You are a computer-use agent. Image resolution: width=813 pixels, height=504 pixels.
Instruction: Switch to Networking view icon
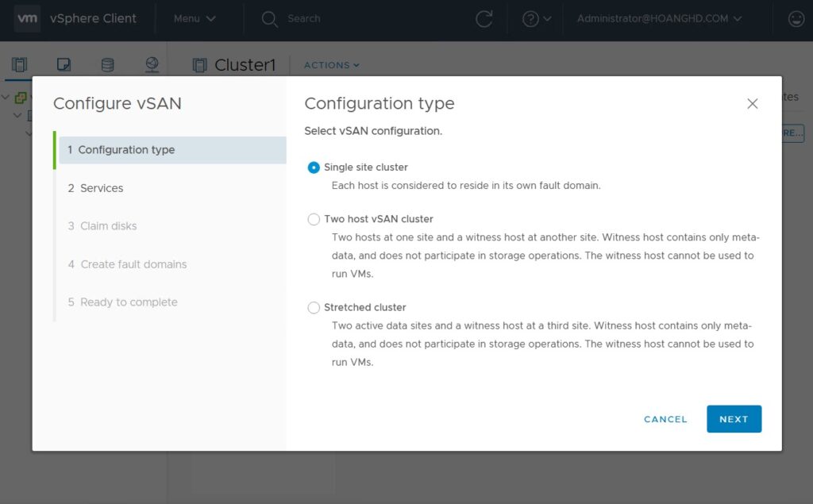[x=152, y=65]
